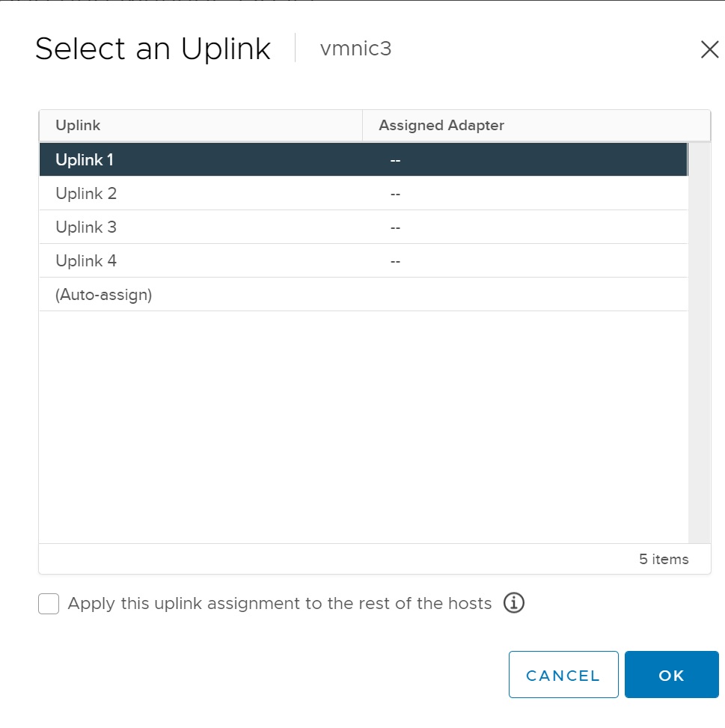This screenshot has height=728, width=725.
Task: Click the assigned adapter dashes for Uplink 2
Action: [x=395, y=194]
